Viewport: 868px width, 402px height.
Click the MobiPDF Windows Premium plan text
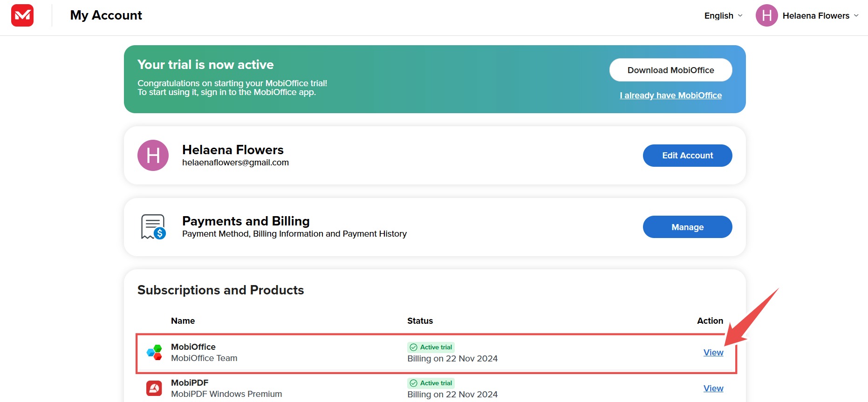point(226,394)
